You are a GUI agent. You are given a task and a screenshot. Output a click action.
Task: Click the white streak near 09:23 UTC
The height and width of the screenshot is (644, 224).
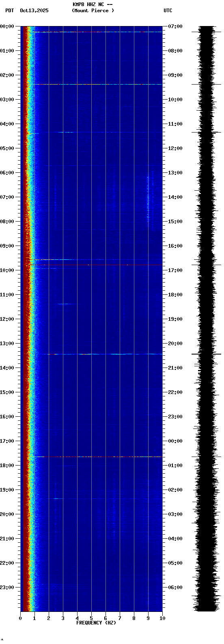click(98, 84)
